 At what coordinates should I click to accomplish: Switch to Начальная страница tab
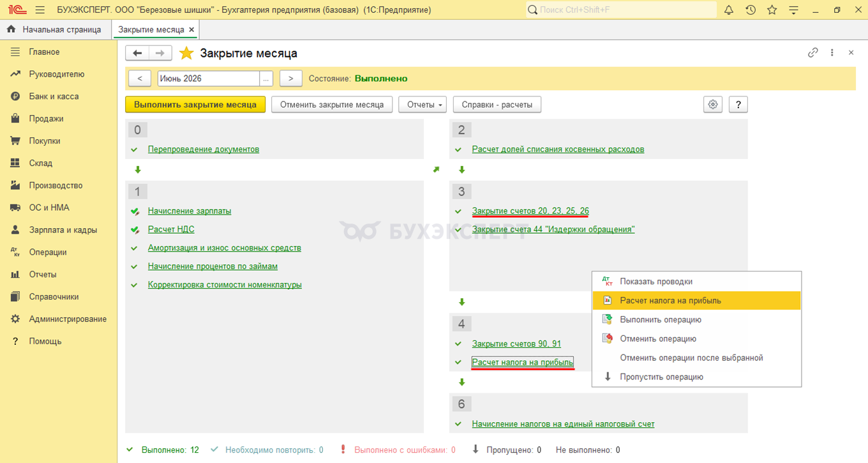coord(56,29)
